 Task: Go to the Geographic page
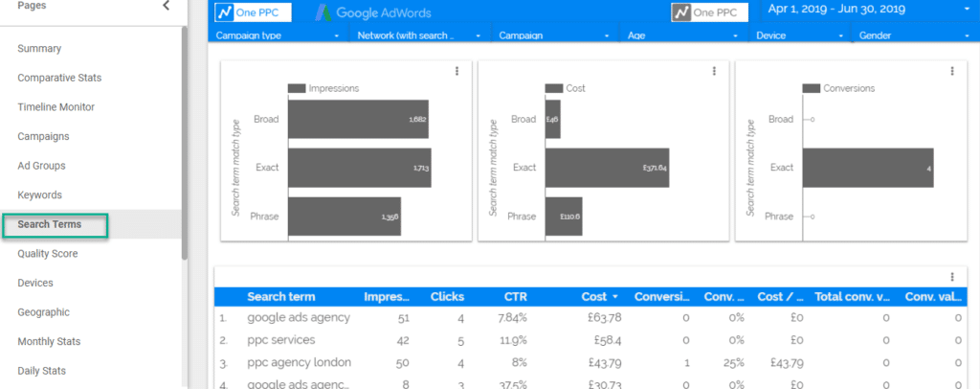click(x=43, y=312)
